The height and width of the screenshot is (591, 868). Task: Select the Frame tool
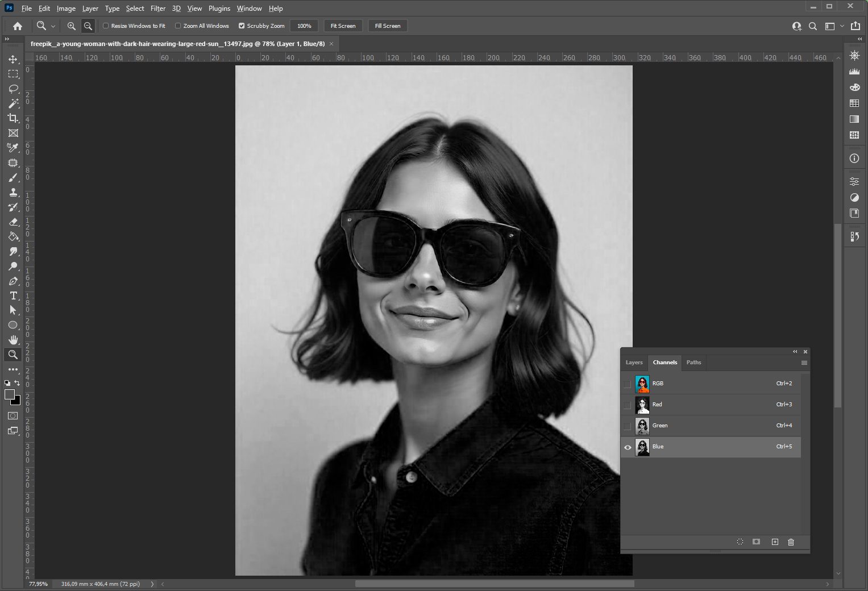pos(13,133)
